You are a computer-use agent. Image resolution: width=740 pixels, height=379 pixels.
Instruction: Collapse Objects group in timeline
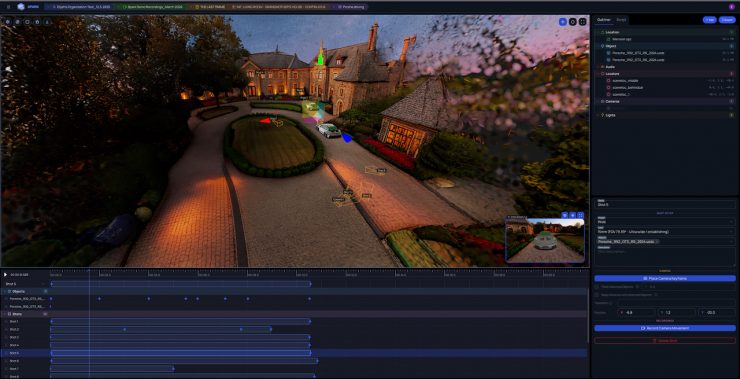pos(4,291)
